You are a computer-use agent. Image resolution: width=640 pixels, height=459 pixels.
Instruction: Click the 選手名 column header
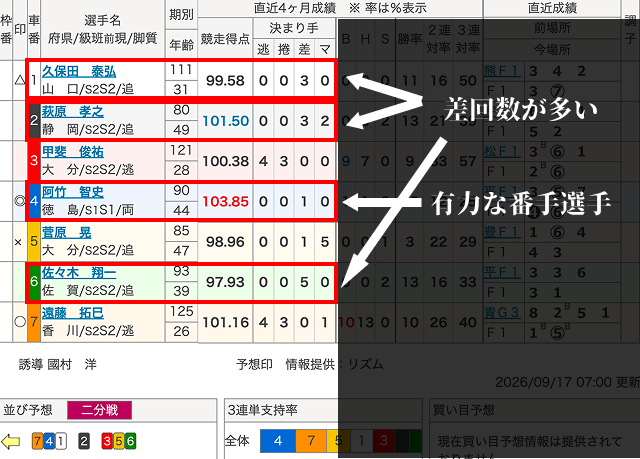[x=102, y=20]
